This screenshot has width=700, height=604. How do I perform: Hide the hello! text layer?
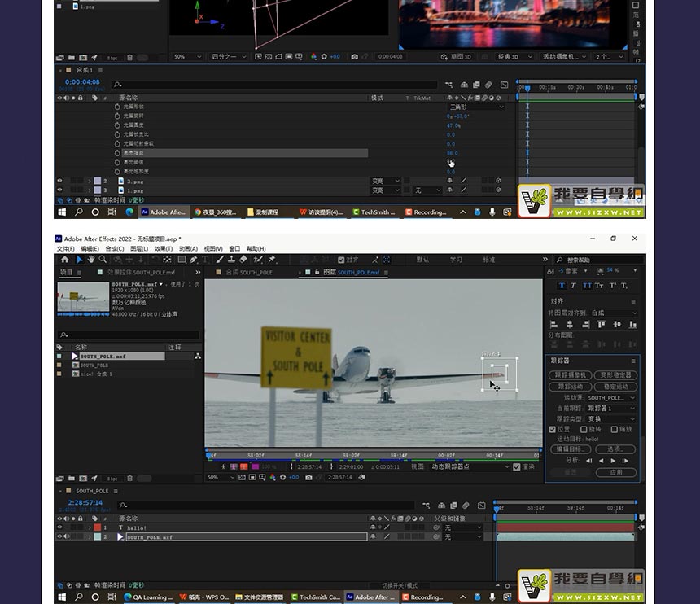(x=59, y=527)
